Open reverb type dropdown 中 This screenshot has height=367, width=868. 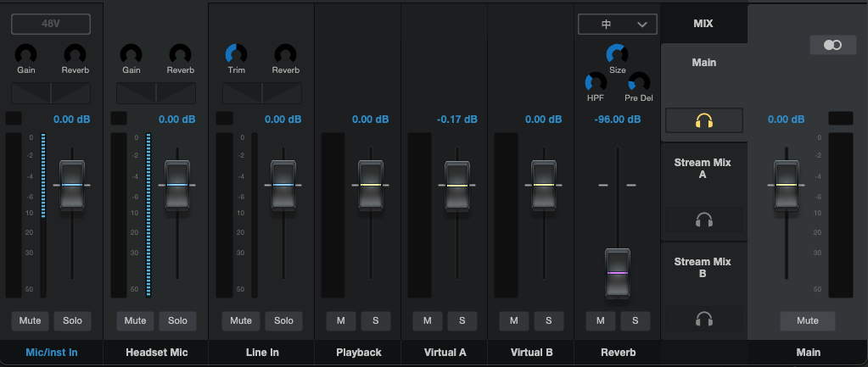tap(618, 25)
